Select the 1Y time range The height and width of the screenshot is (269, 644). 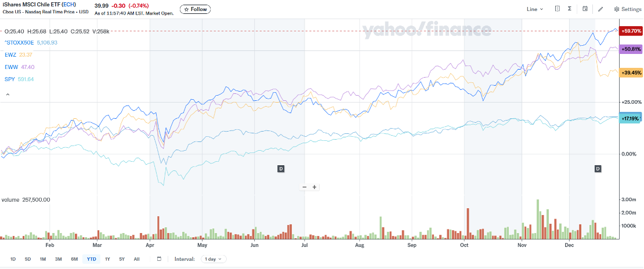pyautogui.click(x=107, y=259)
